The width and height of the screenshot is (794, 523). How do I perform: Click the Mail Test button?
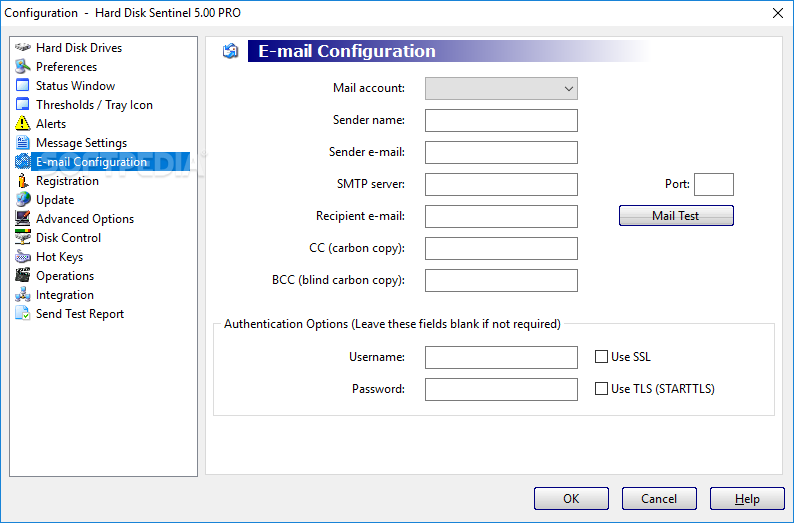(676, 216)
